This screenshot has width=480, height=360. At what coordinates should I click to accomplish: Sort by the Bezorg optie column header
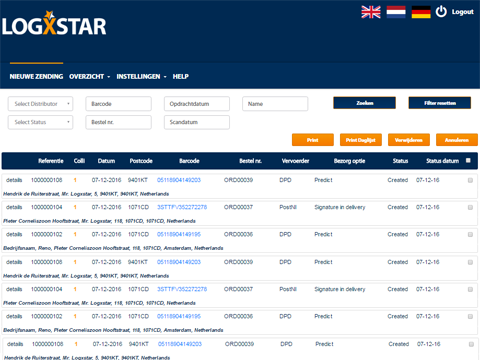pyautogui.click(x=349, y=161)
